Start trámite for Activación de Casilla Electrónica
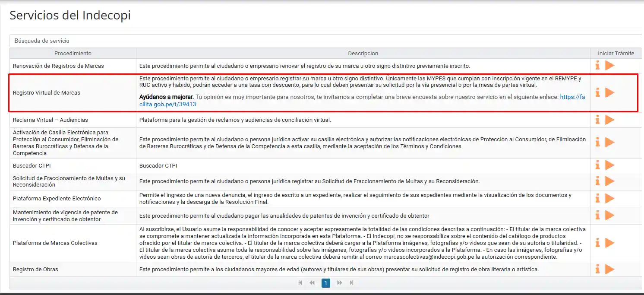 pos(609,142)
